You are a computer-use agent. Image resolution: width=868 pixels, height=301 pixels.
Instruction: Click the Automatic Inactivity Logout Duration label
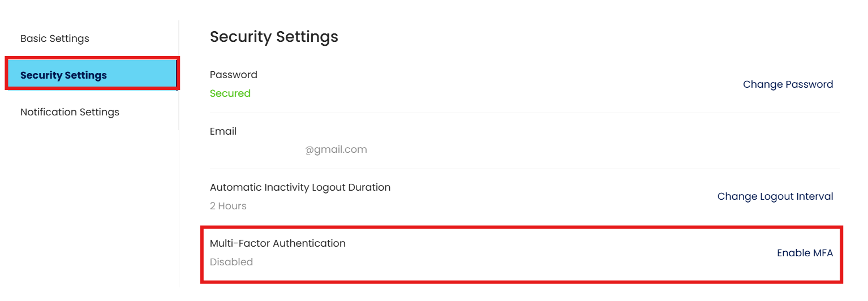(300, 187)
